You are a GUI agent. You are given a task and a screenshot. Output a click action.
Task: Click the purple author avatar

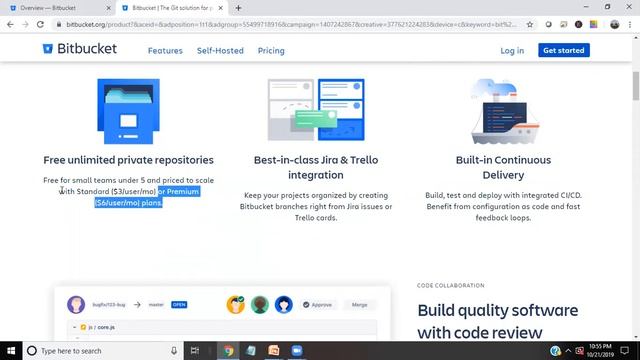point(76,304)
